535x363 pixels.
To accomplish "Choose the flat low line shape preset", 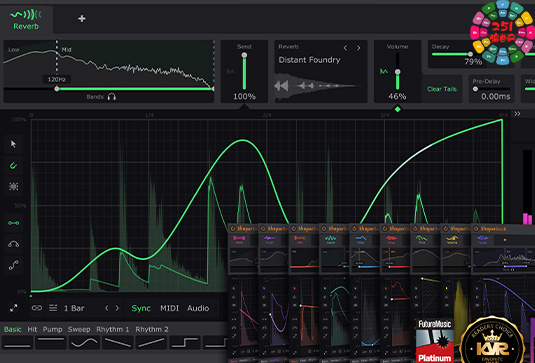I will pyautogui.click(x=17, y=342).
